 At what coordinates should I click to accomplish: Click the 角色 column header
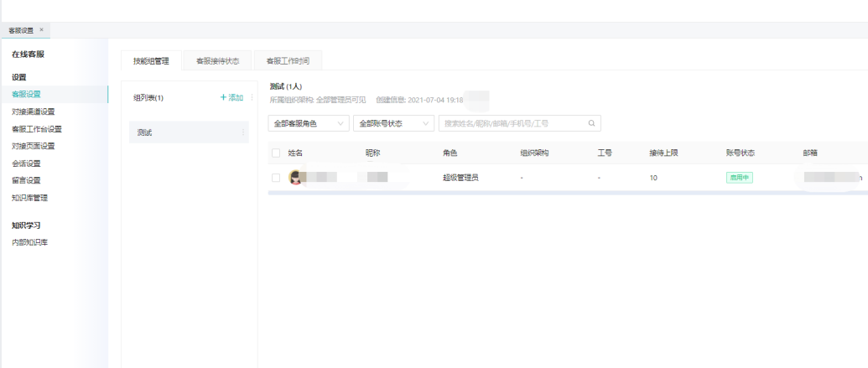[450, 153]
